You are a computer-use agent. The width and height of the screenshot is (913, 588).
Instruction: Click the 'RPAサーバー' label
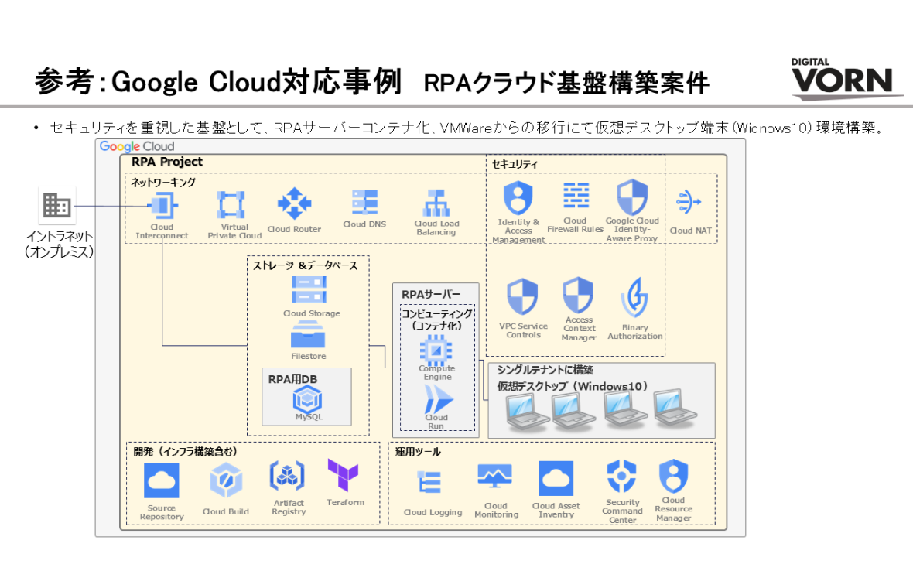click(431, 295)
